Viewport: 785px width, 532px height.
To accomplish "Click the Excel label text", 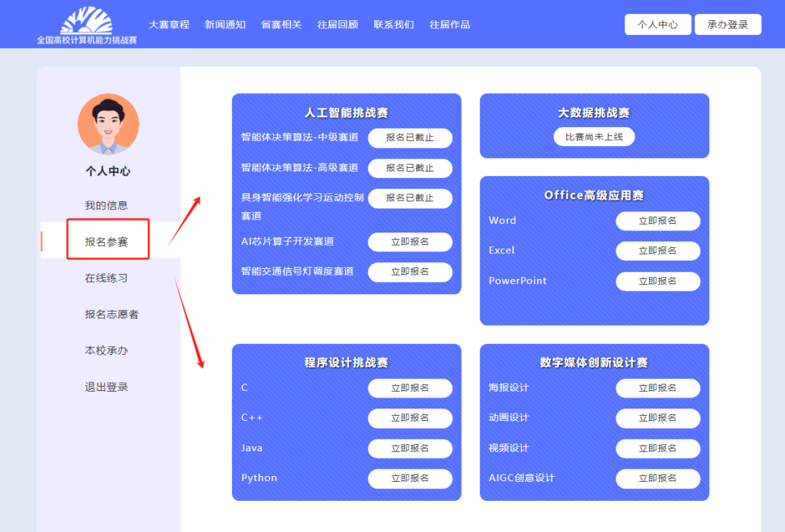I will [x=502, y=250].
